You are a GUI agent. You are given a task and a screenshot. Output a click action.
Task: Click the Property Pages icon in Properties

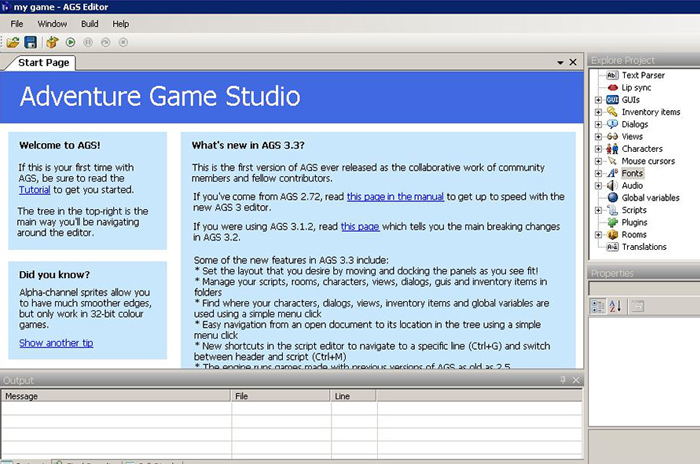tap(638, 306)
